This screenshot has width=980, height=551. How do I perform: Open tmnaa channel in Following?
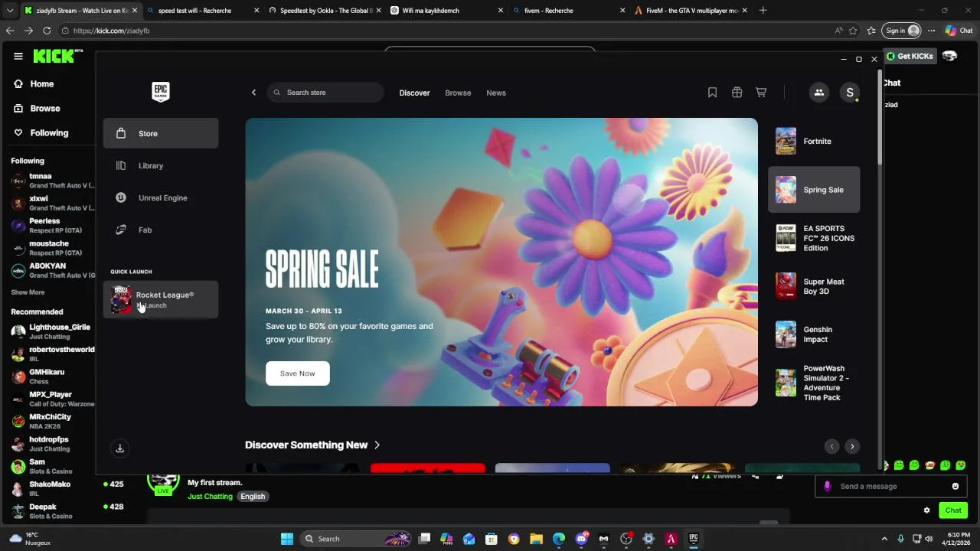point(52,181)
